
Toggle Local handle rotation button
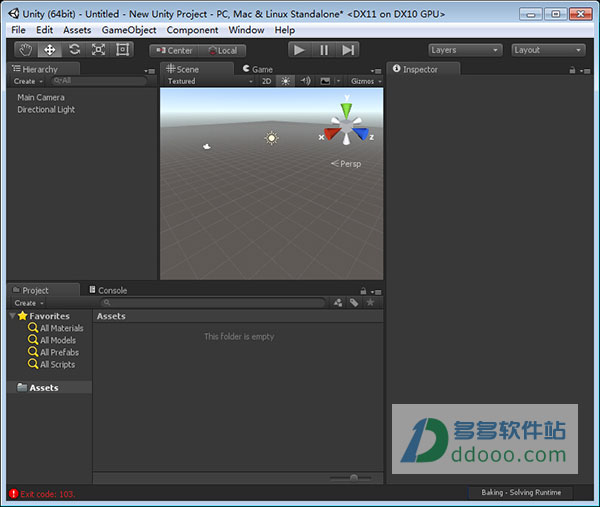[222, 51]
